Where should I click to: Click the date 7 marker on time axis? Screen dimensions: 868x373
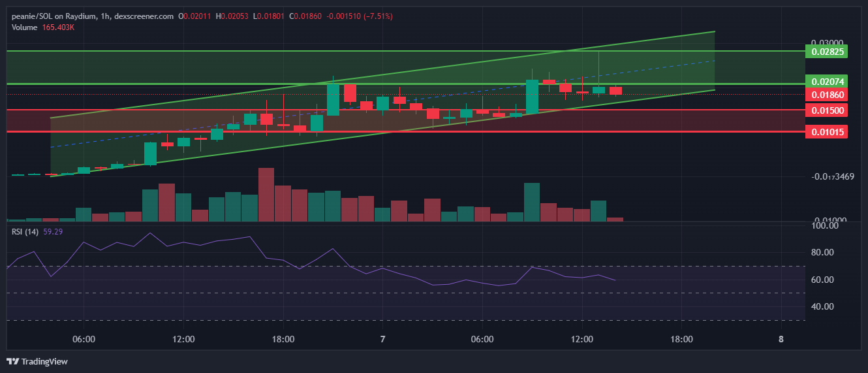(383, 339)
